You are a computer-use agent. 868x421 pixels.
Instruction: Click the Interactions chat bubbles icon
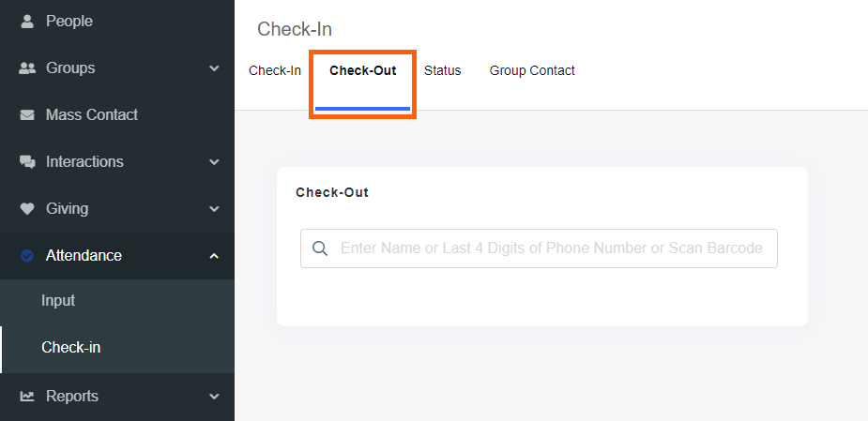(27, 162)
